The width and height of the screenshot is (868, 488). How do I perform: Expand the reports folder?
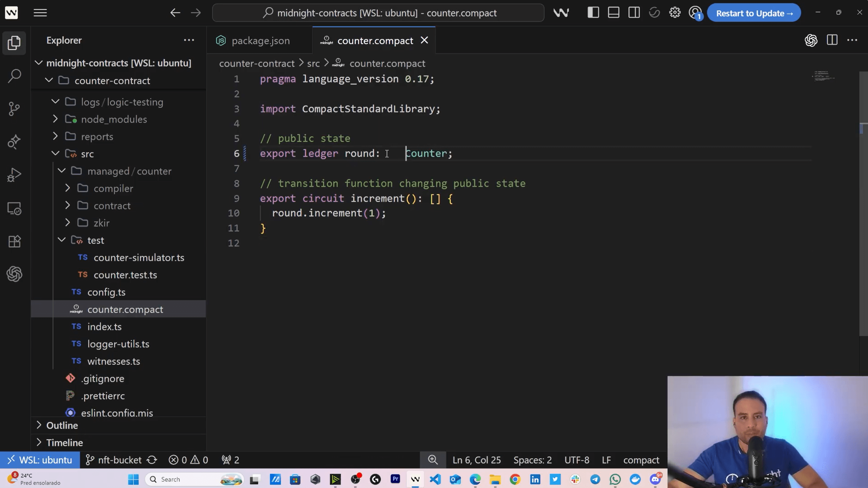click(x=56, y=136)
